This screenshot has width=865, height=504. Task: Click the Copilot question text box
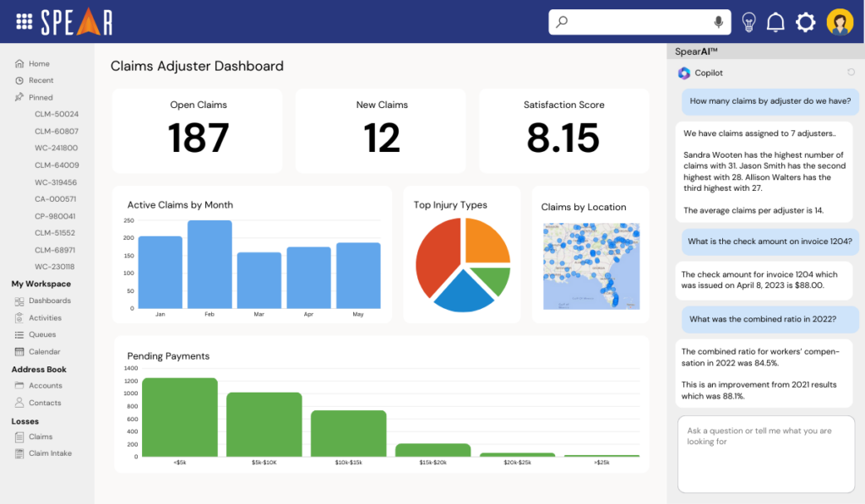click(765, 453)
